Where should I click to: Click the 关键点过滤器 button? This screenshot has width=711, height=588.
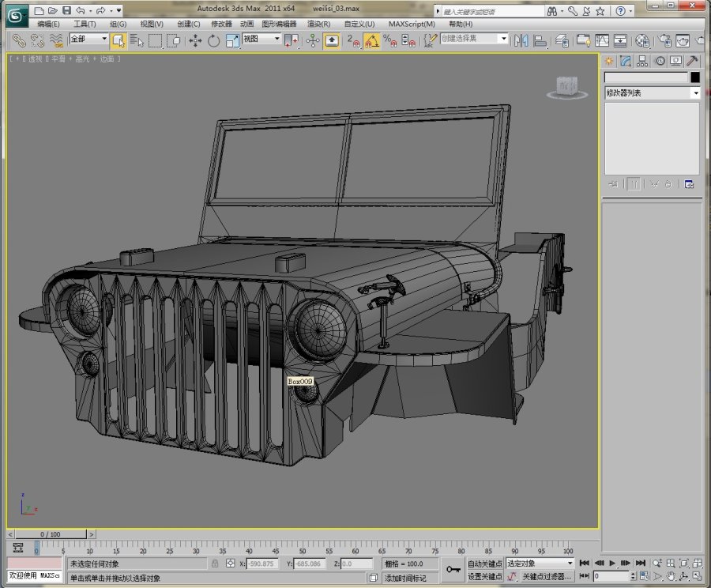click(547, 577)
